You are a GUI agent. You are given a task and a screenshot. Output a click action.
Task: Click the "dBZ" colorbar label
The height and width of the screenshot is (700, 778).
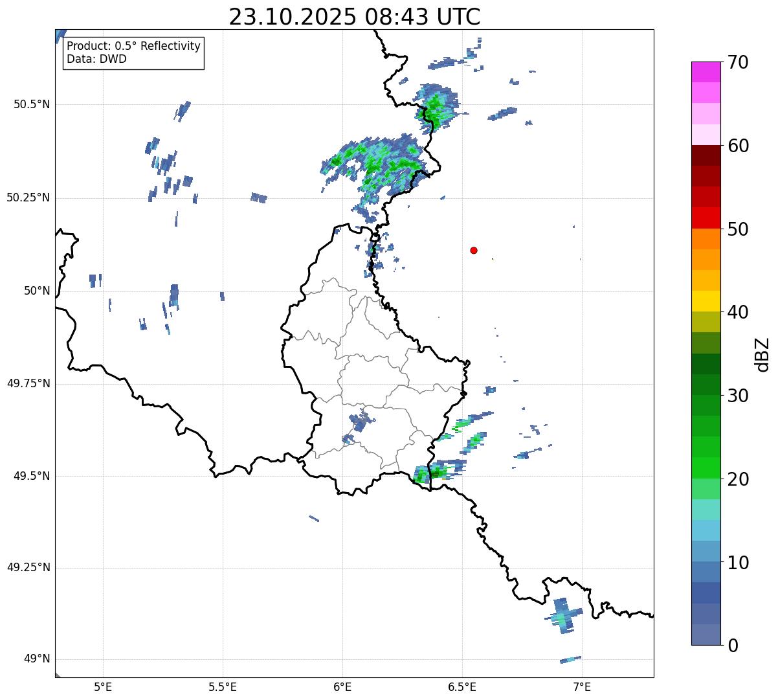[762, 354]
